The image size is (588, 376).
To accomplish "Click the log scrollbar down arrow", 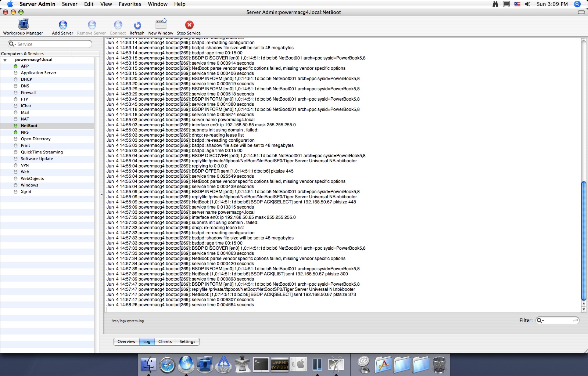I will [x=584, y=310].
